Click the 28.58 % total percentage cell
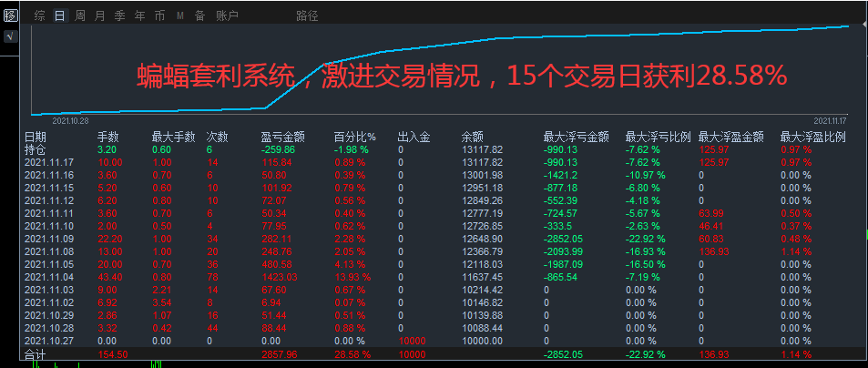The image size is (868, 368). (x=352, y=354)
